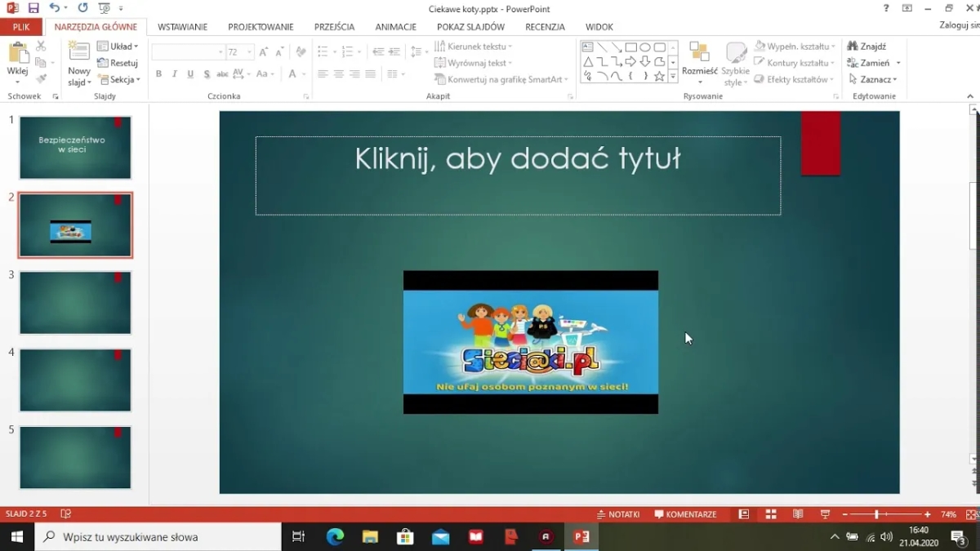Open reading view from status bar
Viewport: 980px width, 551px height.
tap(798, 514)
